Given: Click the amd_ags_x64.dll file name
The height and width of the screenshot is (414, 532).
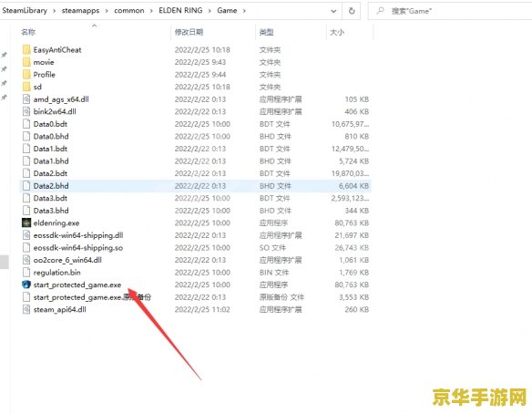Looking at the screenshot, I should (61, 99).
